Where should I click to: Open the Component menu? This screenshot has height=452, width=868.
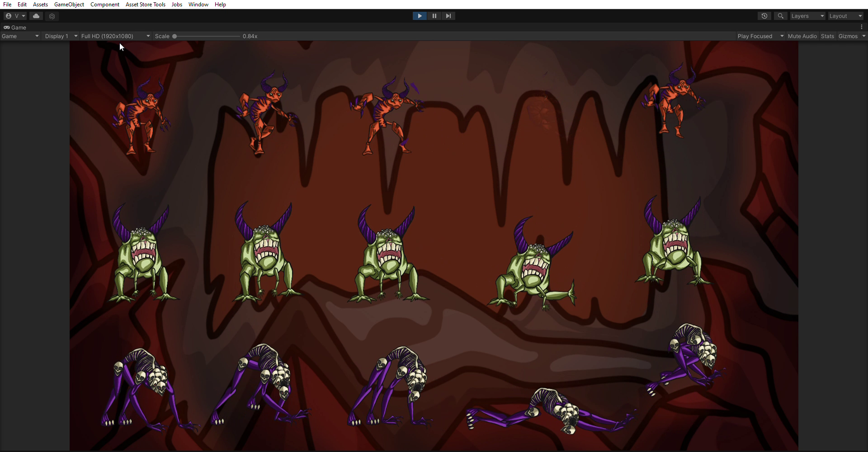(105, 5)
